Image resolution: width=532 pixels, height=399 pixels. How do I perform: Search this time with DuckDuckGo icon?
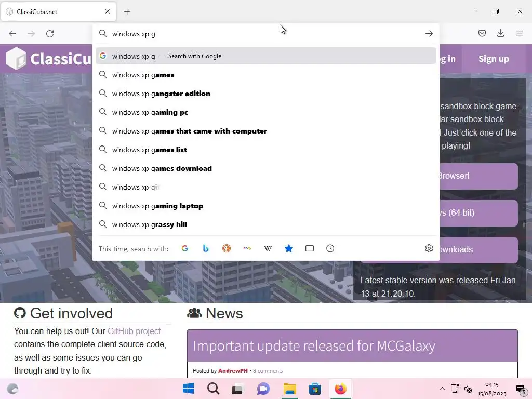[x=227, y=249]
